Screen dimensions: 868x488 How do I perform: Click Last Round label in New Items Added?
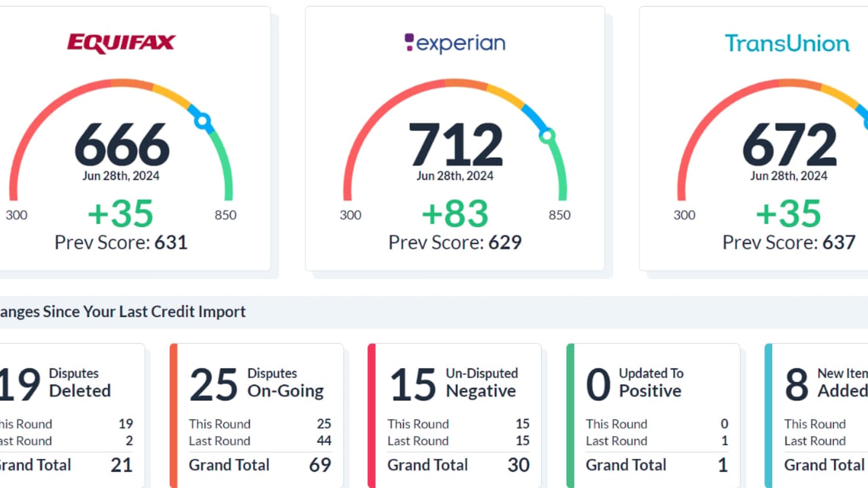[x=815, y=441]
